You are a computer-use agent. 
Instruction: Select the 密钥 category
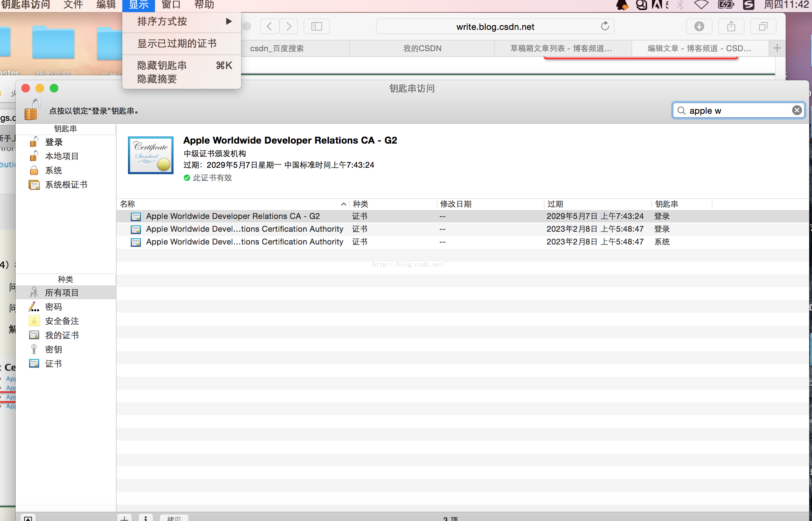pyautogui.click(x=66, y=349)
